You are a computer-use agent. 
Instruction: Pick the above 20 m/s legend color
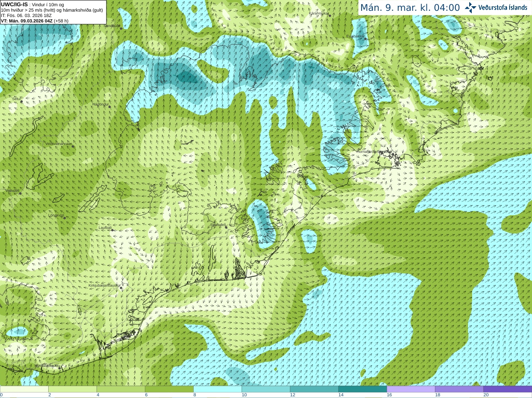pos(507,389)
